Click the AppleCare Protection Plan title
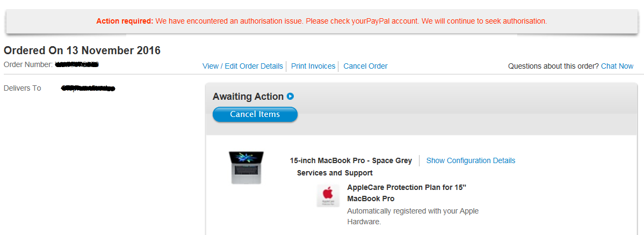This screenshot has height=235, width=644. pos(407,193)
